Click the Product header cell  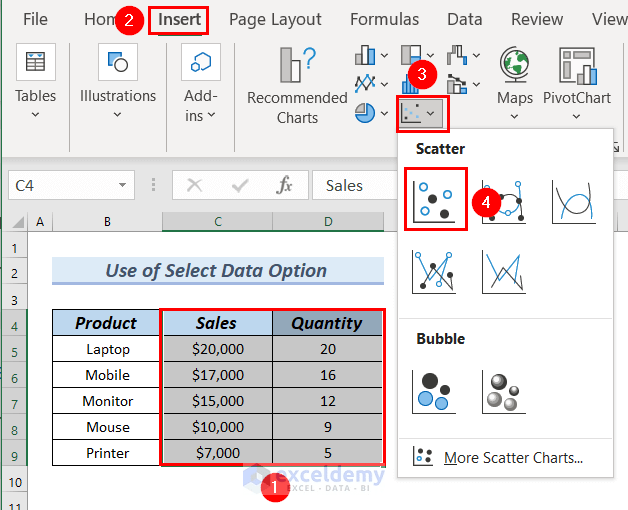click(106, 323)
